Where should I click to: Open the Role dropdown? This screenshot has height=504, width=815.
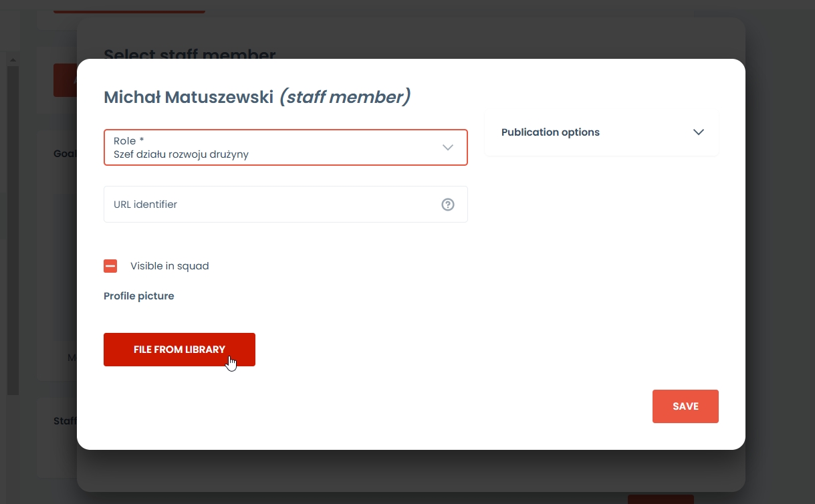285,147
